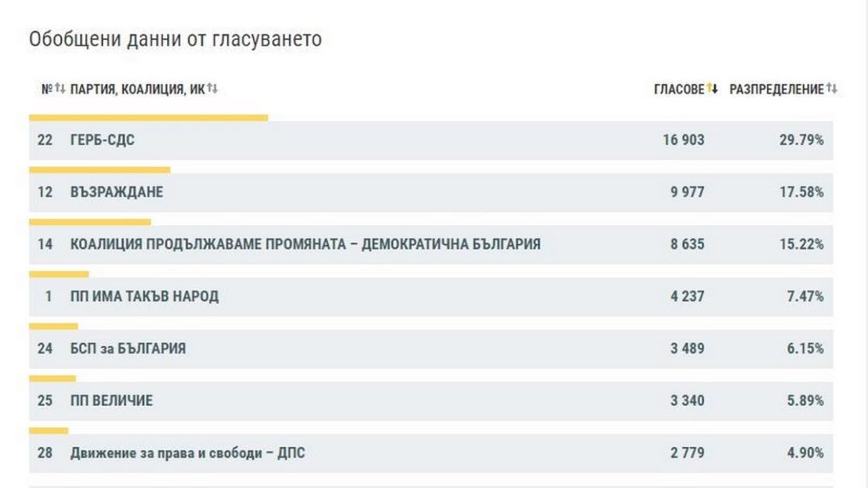Click the yellow progress bar above ГЕРБ-СДС
The image size is (868, 488).
coord(149,118)
